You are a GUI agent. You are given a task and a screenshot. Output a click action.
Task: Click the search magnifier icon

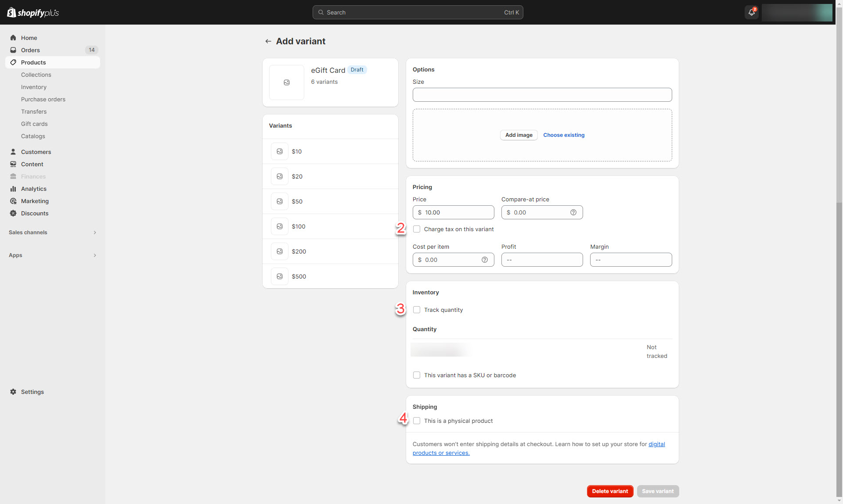(321, 12)
